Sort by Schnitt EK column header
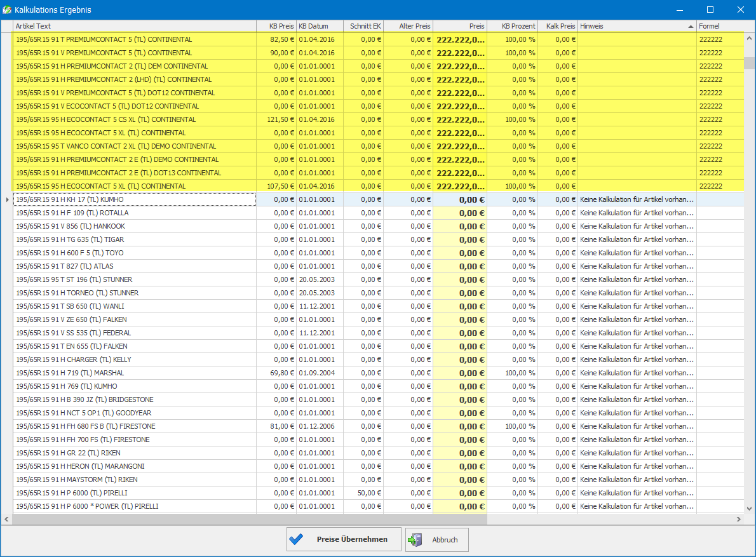 363,26
